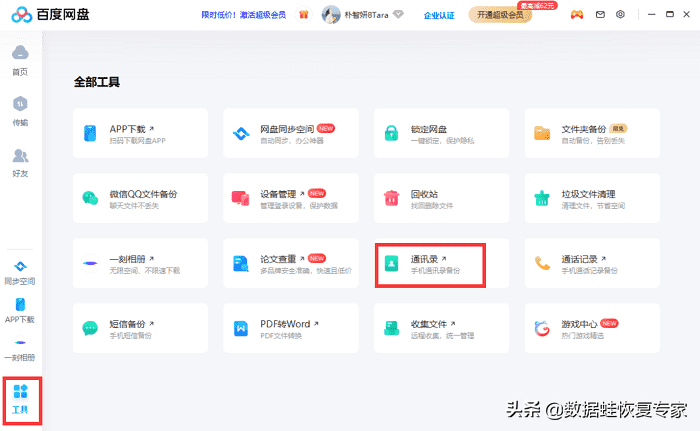Click the 百度网盘 logo

pos(50,15)
